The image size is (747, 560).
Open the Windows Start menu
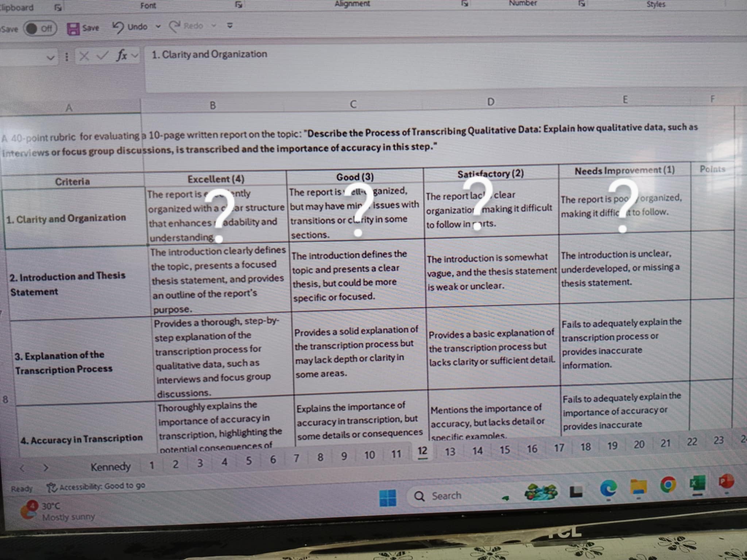388,497
